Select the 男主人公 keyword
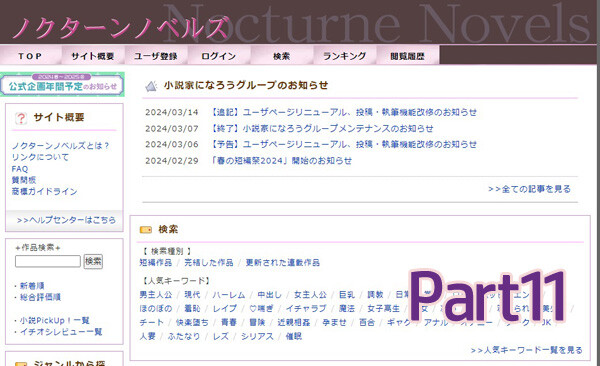The image size is (600, 366). point(156,295)
